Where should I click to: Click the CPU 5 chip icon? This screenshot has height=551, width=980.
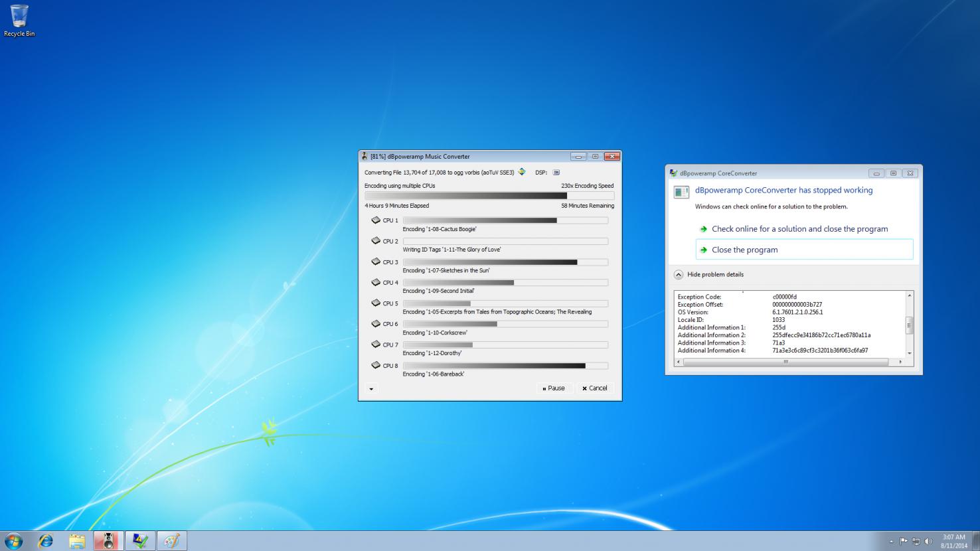click(x=376, y=303)
